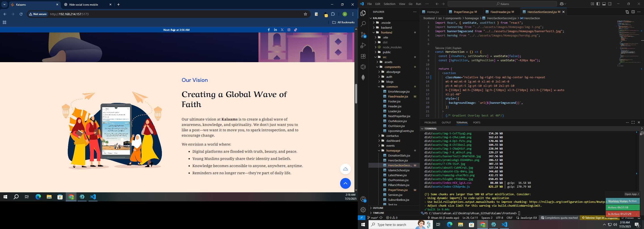This screenshot has width=644, height=229.
Task: Toggle the Secondary Side Bar layout button
Action: tap(610, 4)
